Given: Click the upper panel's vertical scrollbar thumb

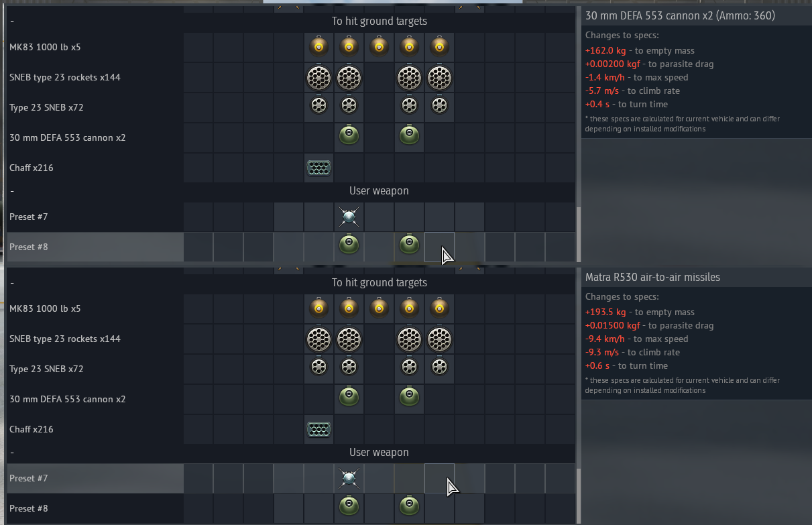Looking at the screenshot, I should tap(578, 235).
